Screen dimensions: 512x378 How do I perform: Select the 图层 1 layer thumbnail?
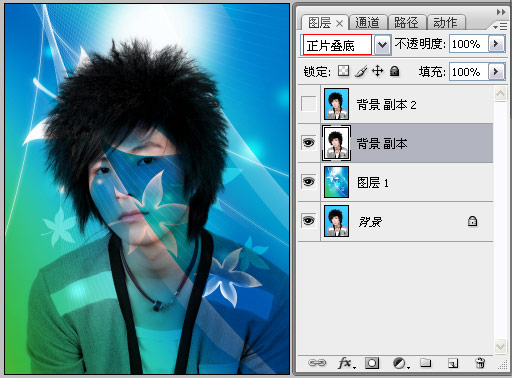pos(336,182)
